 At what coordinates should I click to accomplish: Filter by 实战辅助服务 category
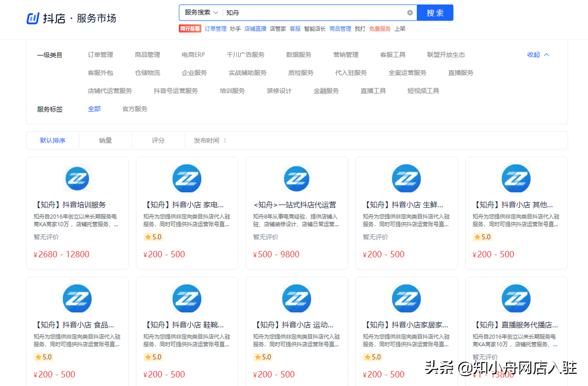point(247,73)
